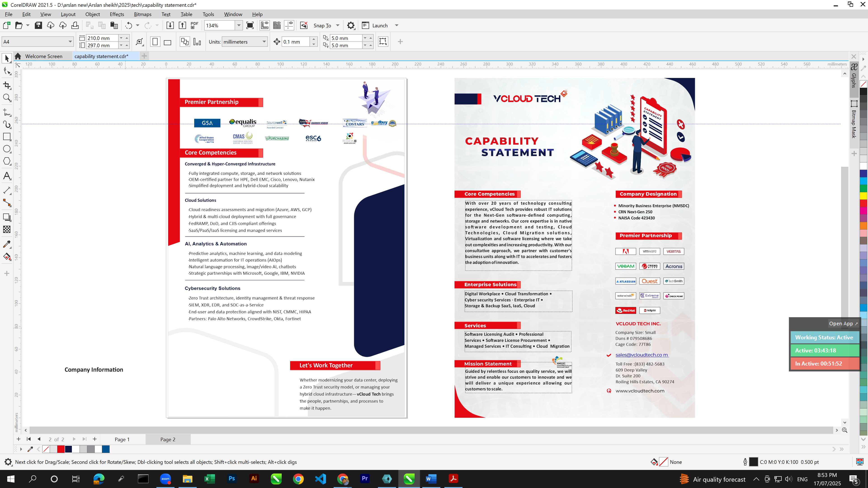This screenshot has width=868, height=488.
Task: Select the Color Eyedropper tool in toolbox
Action: pyautogui.click(x=7, y=244)
